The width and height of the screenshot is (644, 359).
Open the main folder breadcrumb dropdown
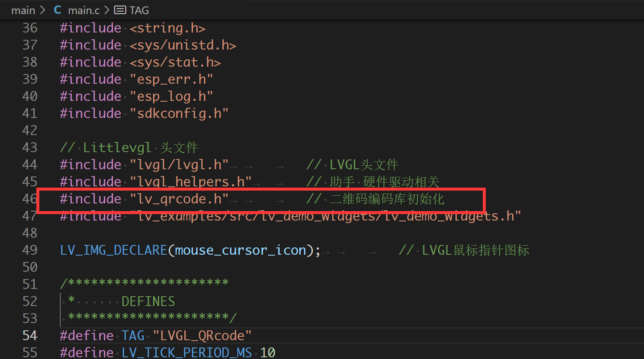23,10
